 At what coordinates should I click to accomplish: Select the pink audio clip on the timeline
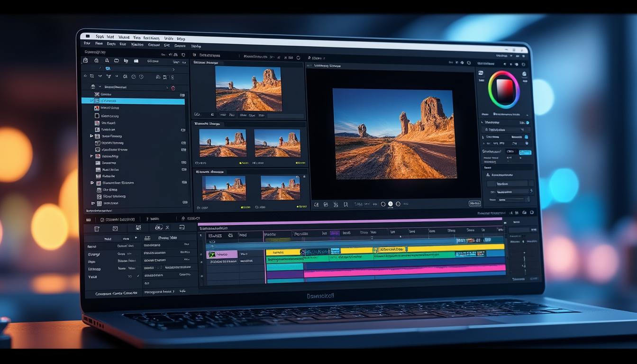tap(404, 271)
